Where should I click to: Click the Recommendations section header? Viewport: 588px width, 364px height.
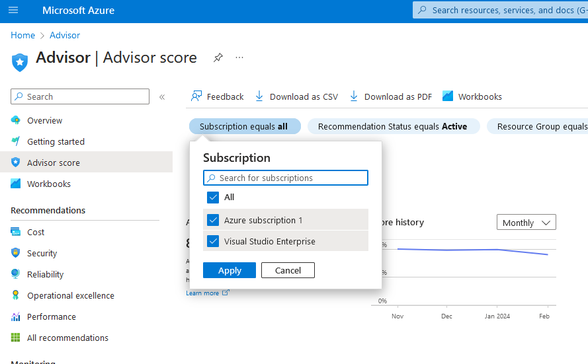click(48, 211)
